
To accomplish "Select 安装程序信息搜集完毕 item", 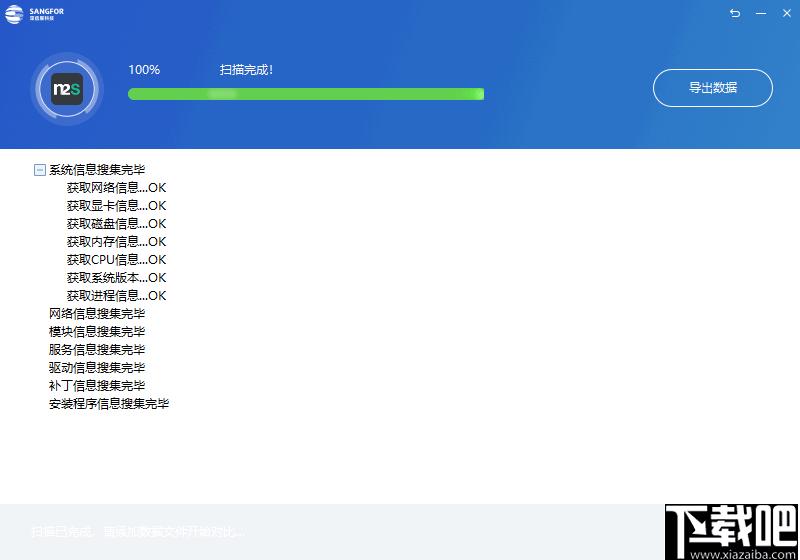I will 109,403.
